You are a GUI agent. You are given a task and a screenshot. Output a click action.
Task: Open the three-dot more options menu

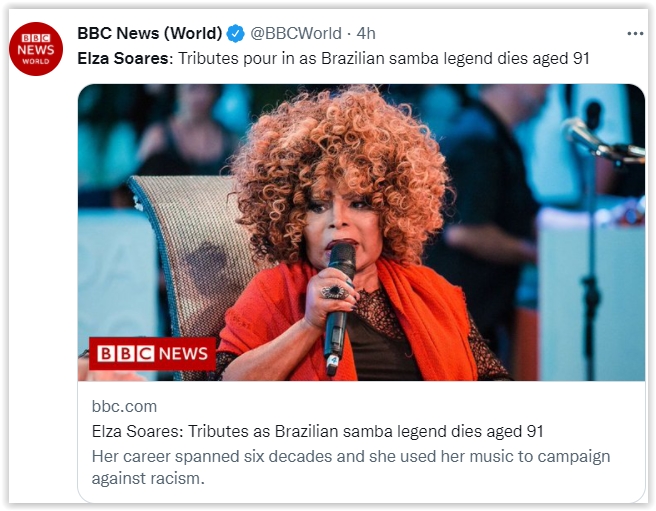(x=635, y=33)
